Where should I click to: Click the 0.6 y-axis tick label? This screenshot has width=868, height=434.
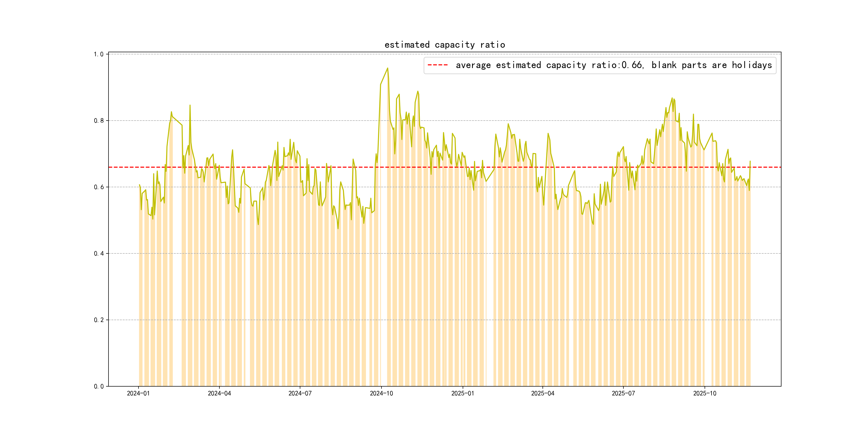98,187
